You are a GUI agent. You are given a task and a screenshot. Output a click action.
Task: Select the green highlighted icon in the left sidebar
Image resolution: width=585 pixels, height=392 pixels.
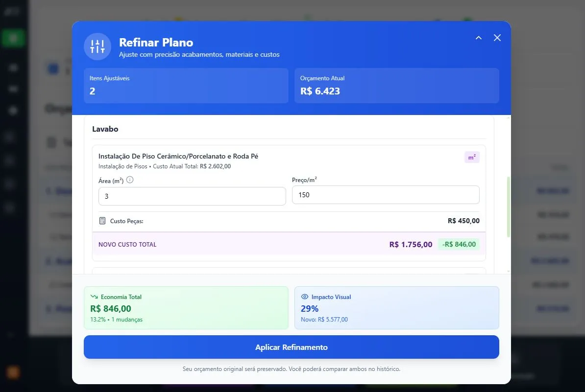click(13, 38)
